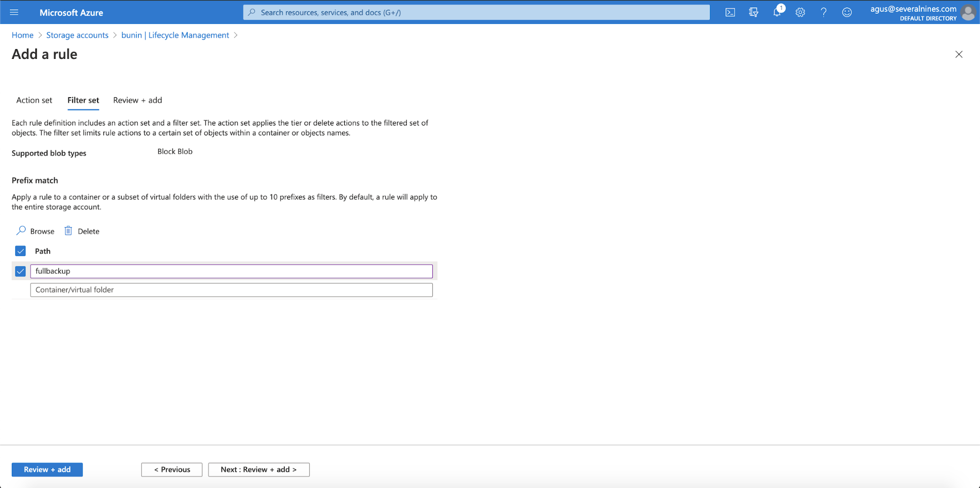Open the feedback smiley icon
This screenshot has height=488, width=980.
click(847, 12)
